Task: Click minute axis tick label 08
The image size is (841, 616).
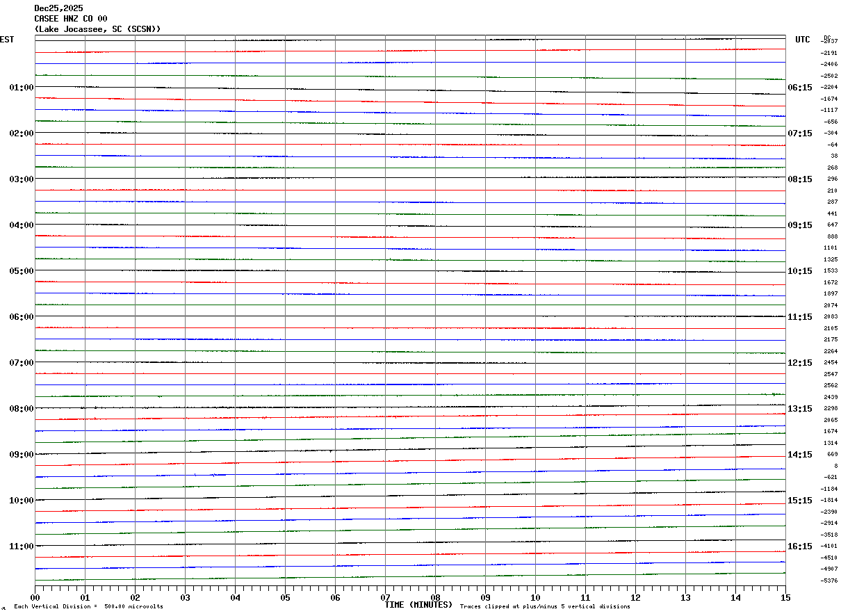Action: tap(435, 597)
